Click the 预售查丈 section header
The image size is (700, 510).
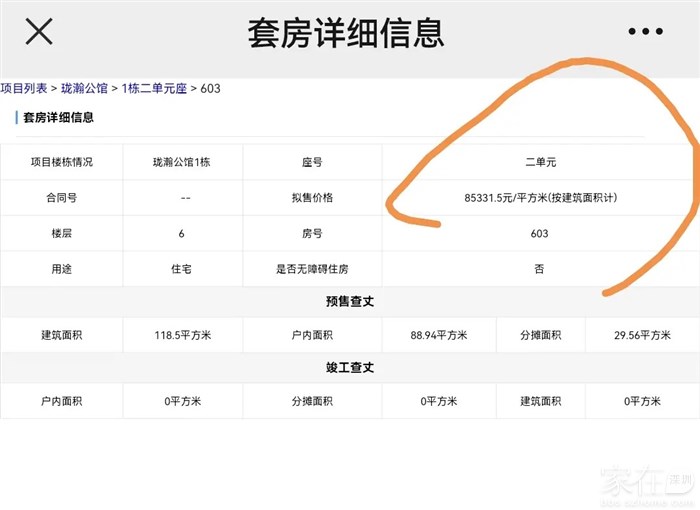coord(350,301)
